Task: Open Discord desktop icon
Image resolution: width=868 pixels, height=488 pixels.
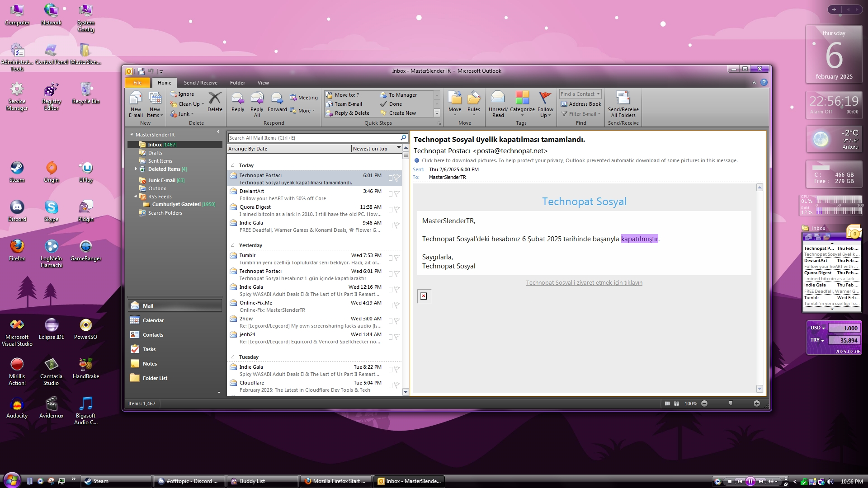Action: click(17, 211)
